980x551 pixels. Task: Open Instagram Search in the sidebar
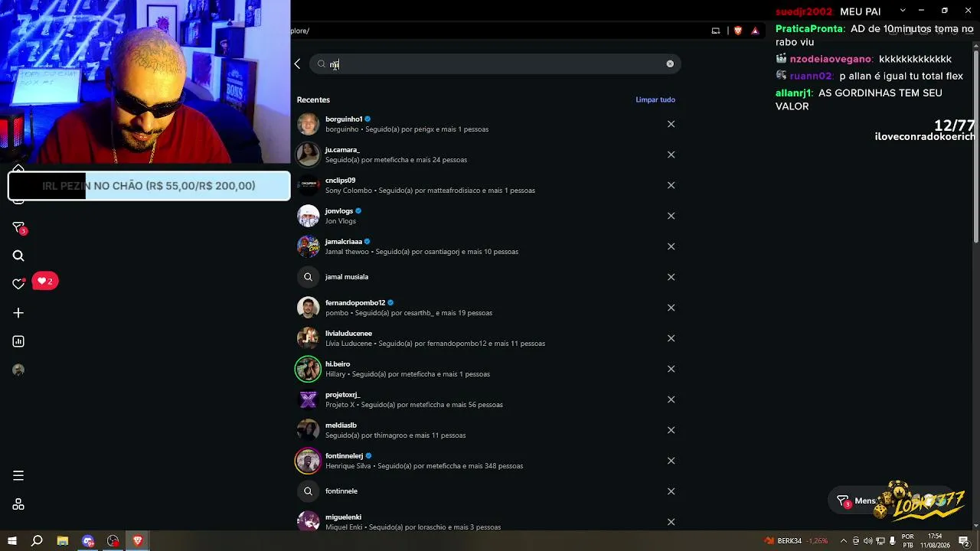click(x=18, y=256)
